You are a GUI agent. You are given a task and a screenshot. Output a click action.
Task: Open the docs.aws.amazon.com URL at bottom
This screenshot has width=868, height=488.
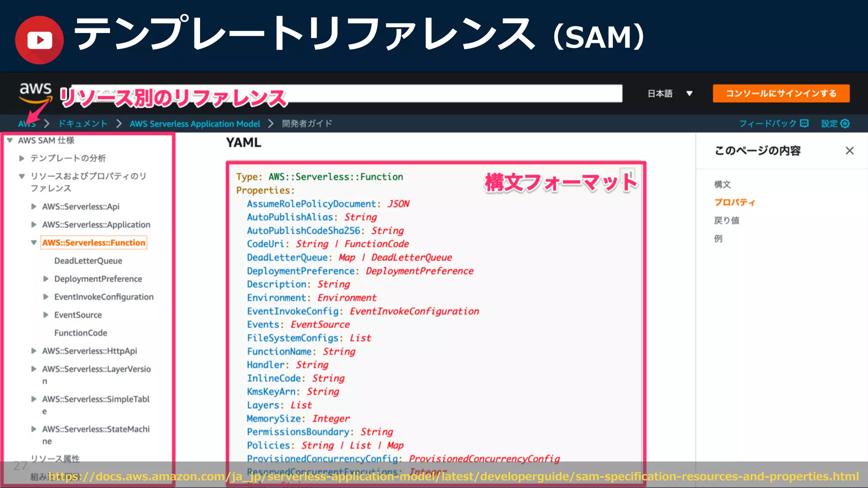tap(453, 477)
